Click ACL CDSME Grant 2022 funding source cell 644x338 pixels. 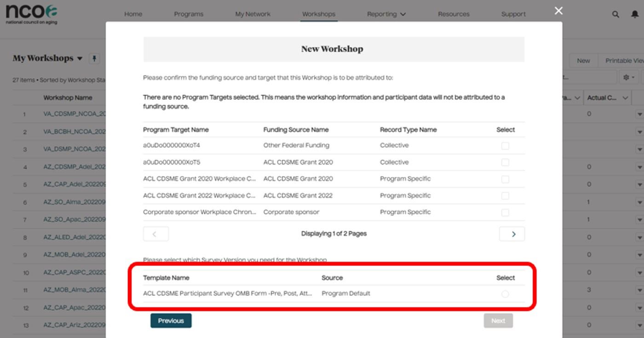pyautogui.click(x=298, y=195)
